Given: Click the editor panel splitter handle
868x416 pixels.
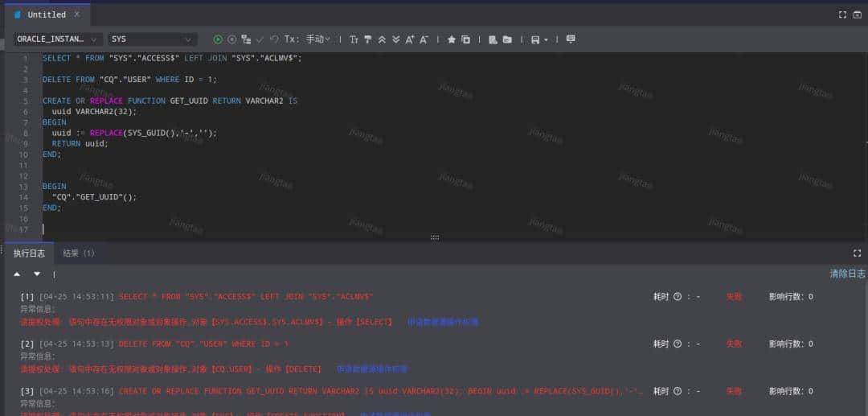Looking at the screenshot, I should 435,237.
